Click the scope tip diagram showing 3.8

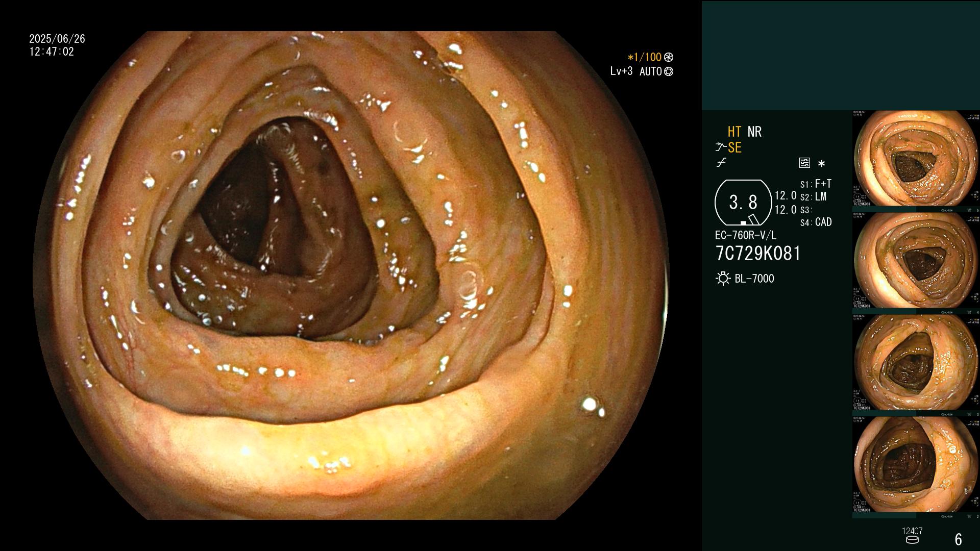click(743, 203)
